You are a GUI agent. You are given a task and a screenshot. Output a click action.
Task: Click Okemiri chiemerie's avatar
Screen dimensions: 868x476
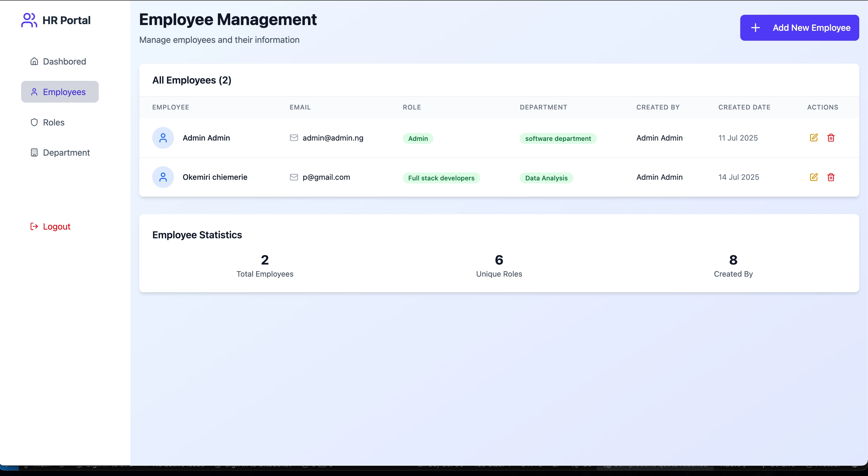tap(163, 177)
